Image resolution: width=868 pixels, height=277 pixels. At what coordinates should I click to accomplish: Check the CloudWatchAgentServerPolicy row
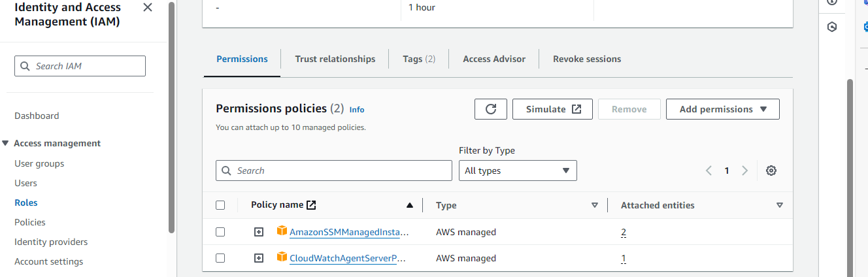pos(220,258)
